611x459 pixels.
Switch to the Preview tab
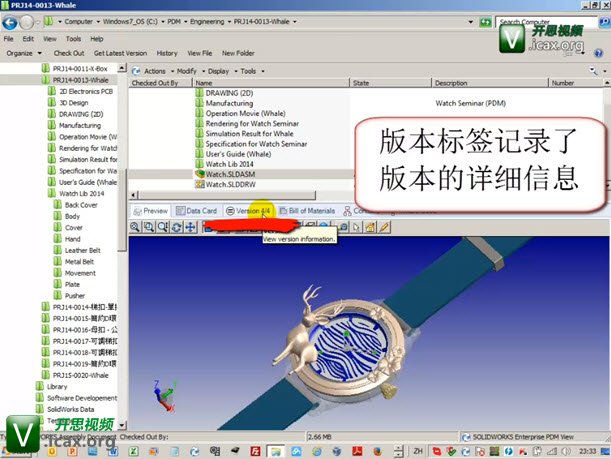pyautogui.click(x=150, y=211)
